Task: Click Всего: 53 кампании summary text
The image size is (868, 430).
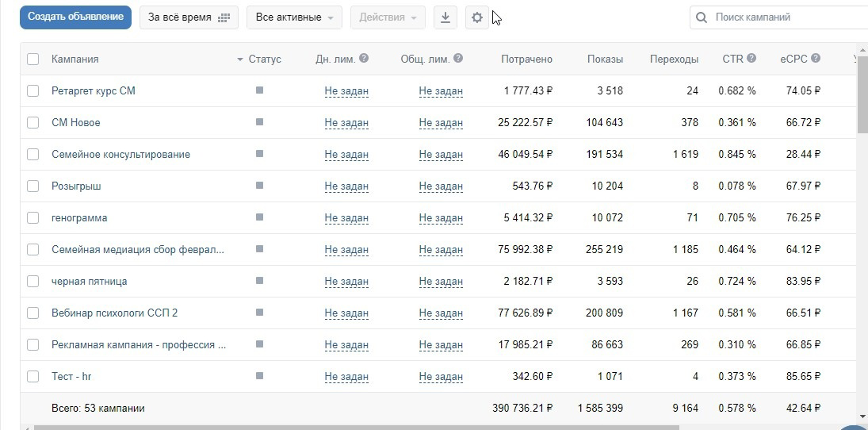Action: [98, 409]
